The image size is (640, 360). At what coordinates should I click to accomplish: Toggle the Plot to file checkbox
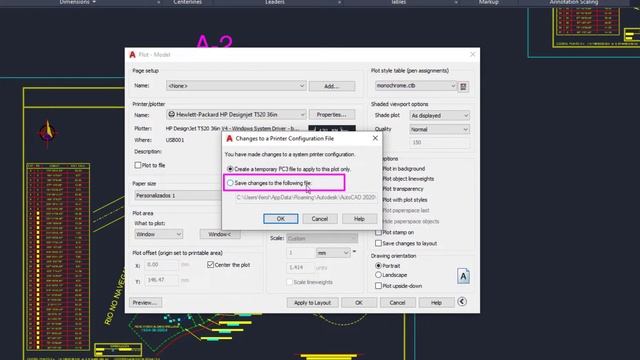click(x=138, y=165)
